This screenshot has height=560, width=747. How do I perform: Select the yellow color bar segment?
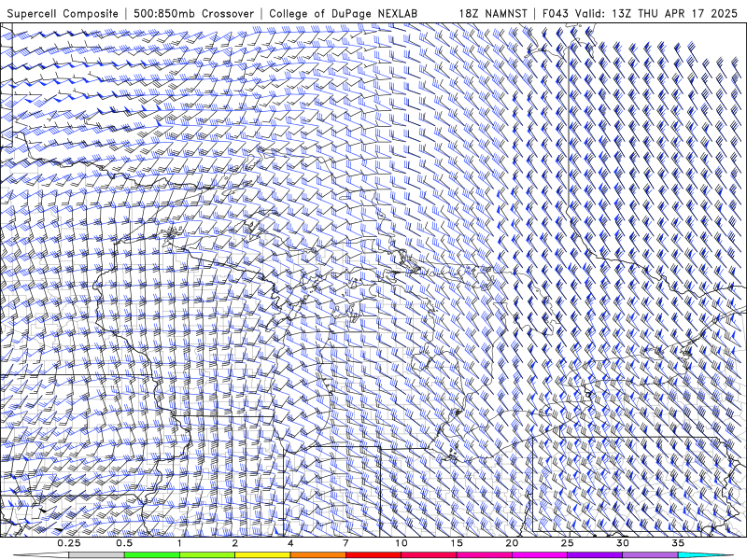[x=262, y=555]
